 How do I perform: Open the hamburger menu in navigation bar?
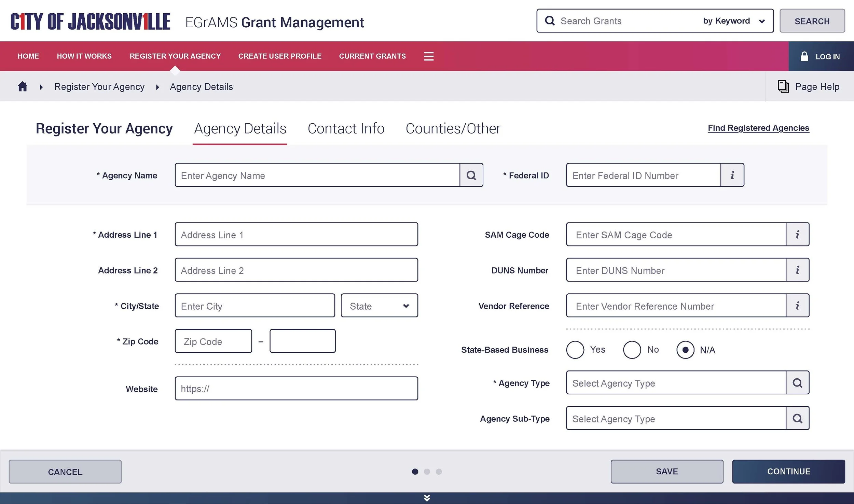coord(428,56)
